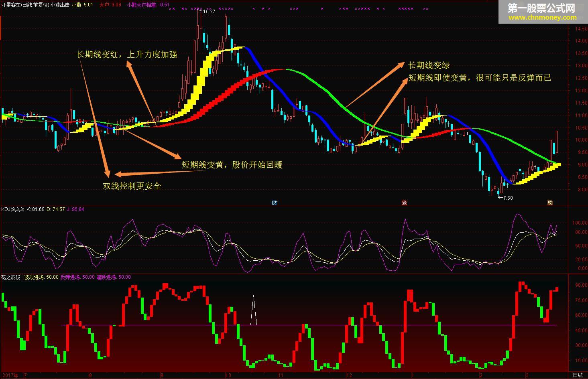The image size is (588, 379).
Task: Open the 日线 period selector at the bottom right
Action: click(578, 375)
